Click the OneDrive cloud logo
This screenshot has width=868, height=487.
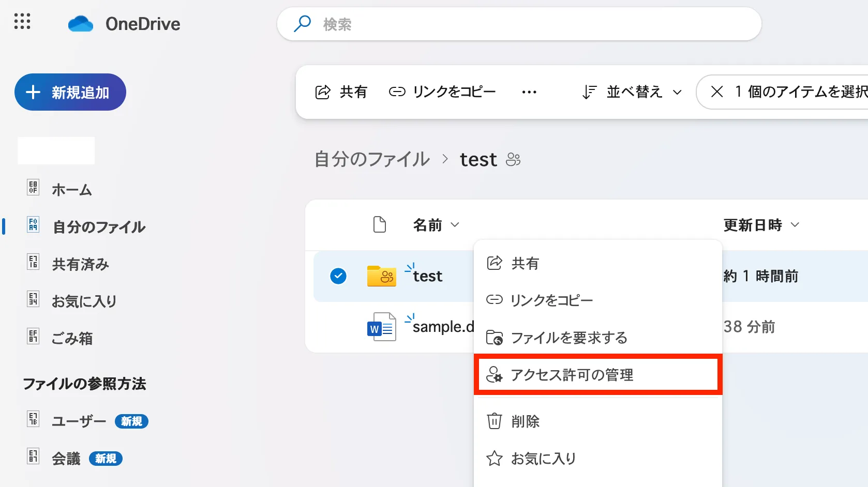pyautogui.click(x=81, y=24)
